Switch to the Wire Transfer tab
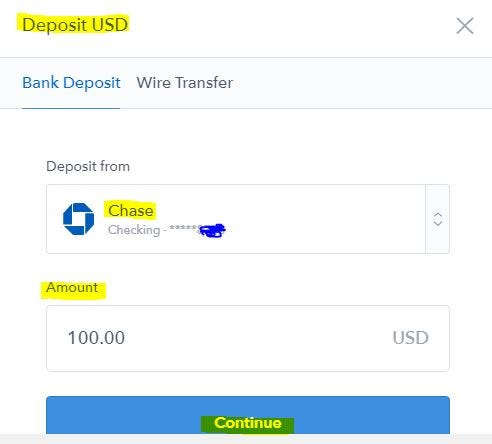Viewport: 492px width, 444px height. [x=185, y=83]
